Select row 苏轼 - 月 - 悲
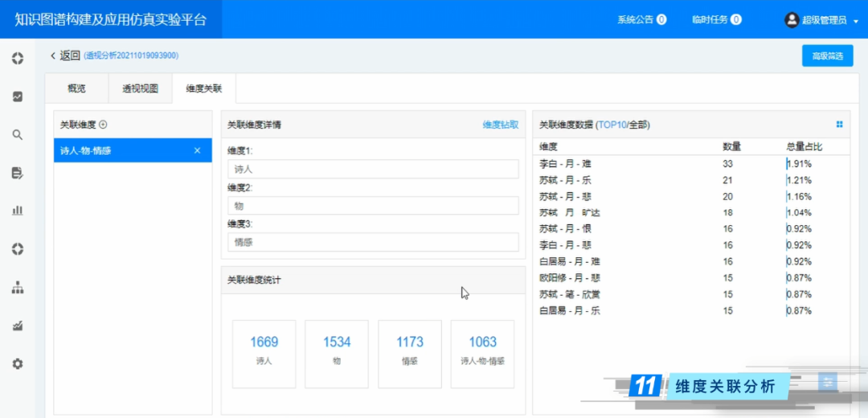The height and width of the screenshot is (418, 868). [x=691, y=197]
